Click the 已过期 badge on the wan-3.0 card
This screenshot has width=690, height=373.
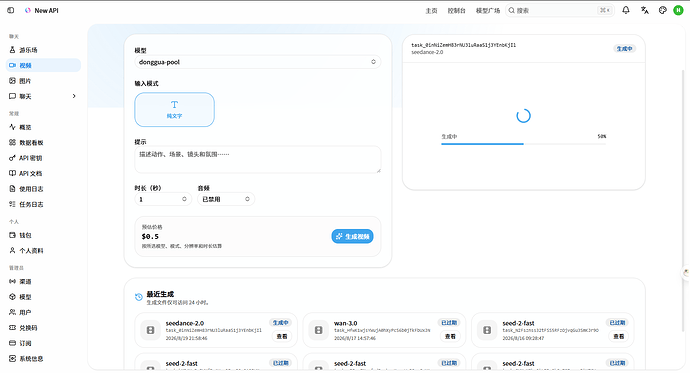pyautogui.click(x=449, y=322)
